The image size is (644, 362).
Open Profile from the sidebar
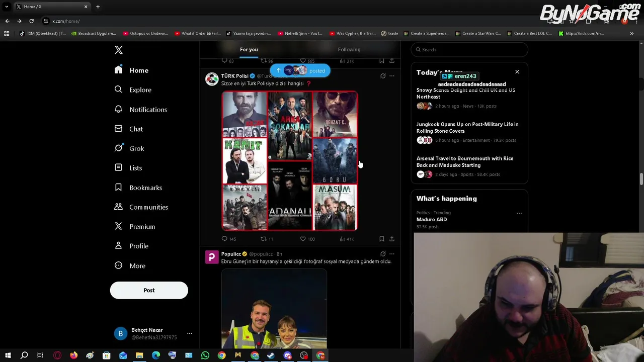132,246
